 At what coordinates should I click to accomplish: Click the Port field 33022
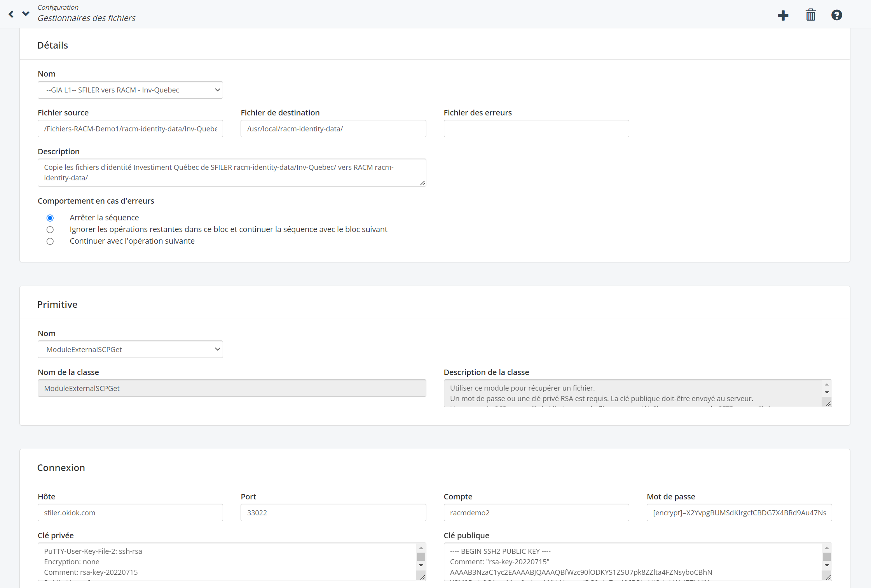tap(333, 513)
